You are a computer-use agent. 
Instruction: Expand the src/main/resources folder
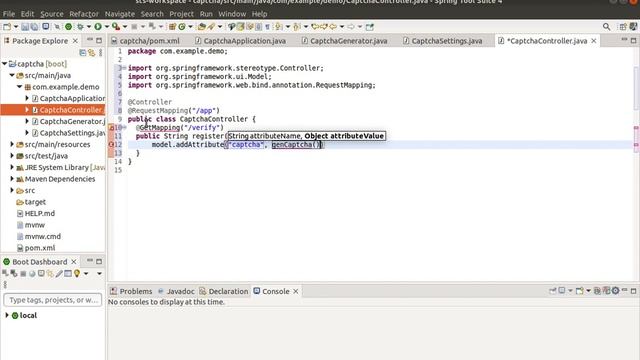point(12,144)
